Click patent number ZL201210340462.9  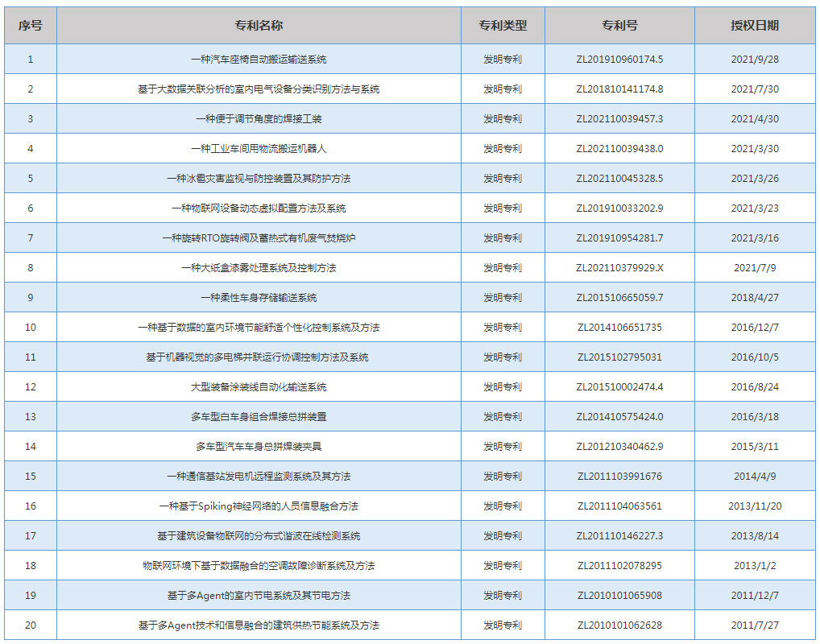pyautogui.click(x=619, y=447)
